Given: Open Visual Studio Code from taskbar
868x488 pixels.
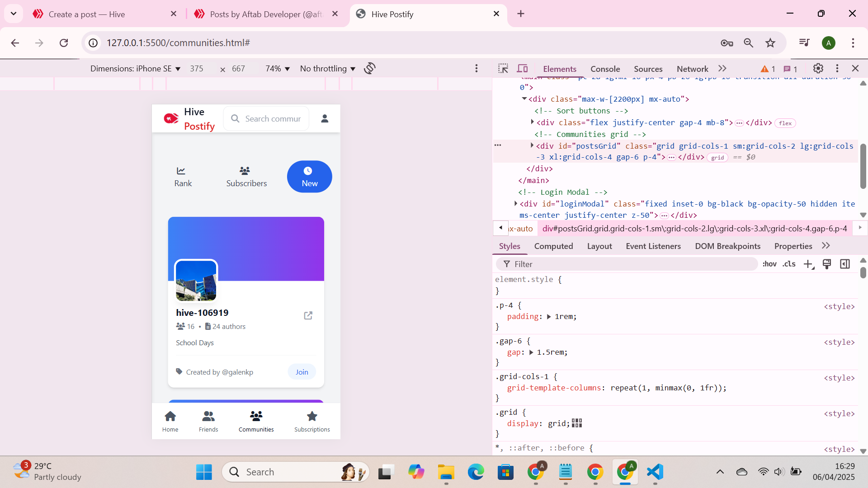Looking at the screenshot, I should 655,472.
